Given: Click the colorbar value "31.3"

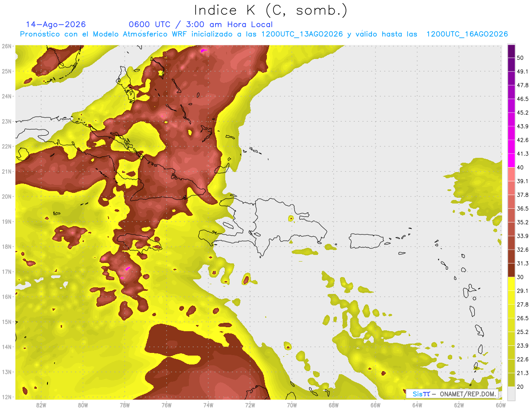Looking at the screenshot, I should (523, 263).
